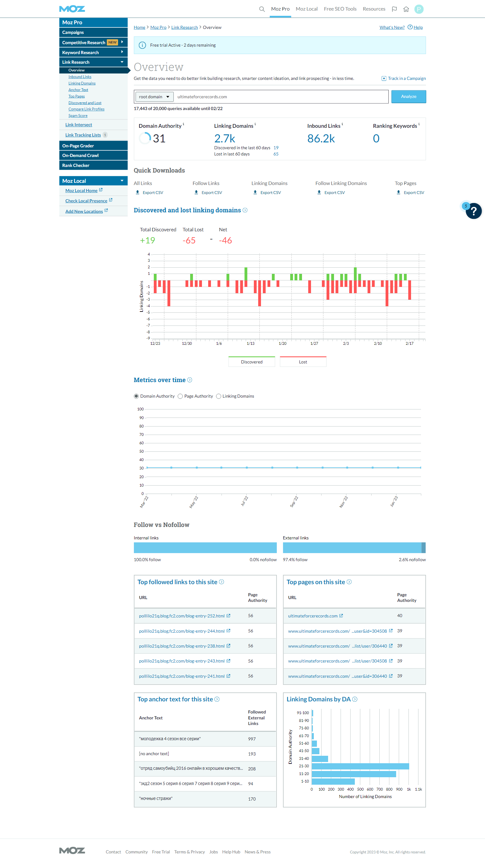Open the user profile avatar
485x868 pixels.
419,9
